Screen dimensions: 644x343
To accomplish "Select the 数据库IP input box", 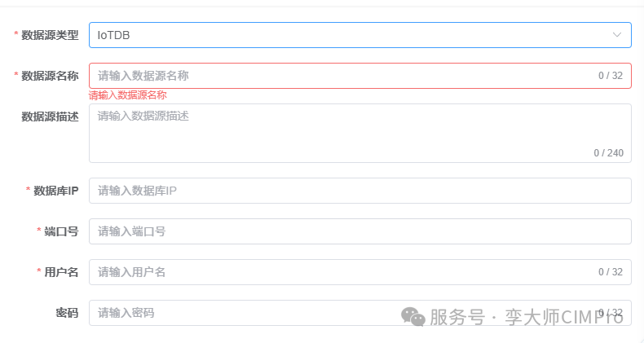I will pos(360,191).
